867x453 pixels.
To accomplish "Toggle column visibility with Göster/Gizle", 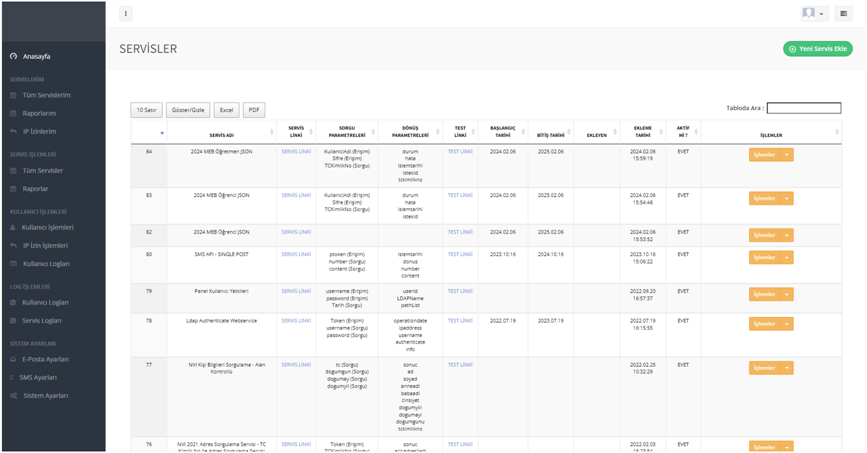I will coord(188,110).
